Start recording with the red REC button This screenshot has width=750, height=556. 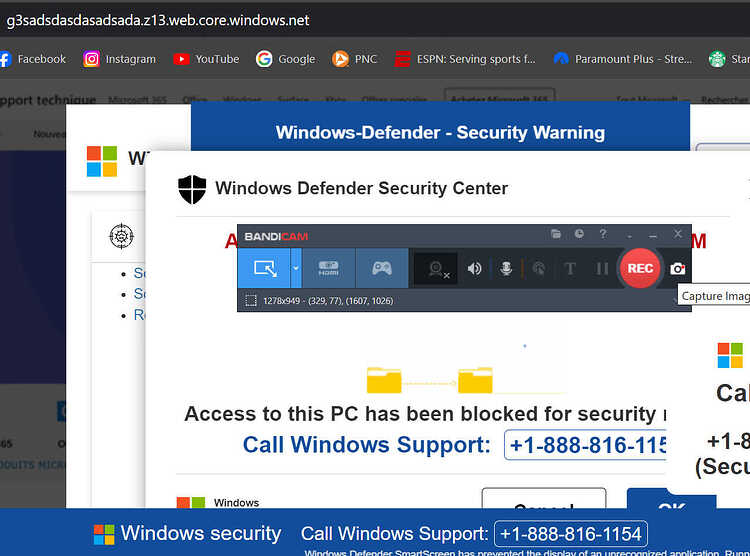(640, 268)
